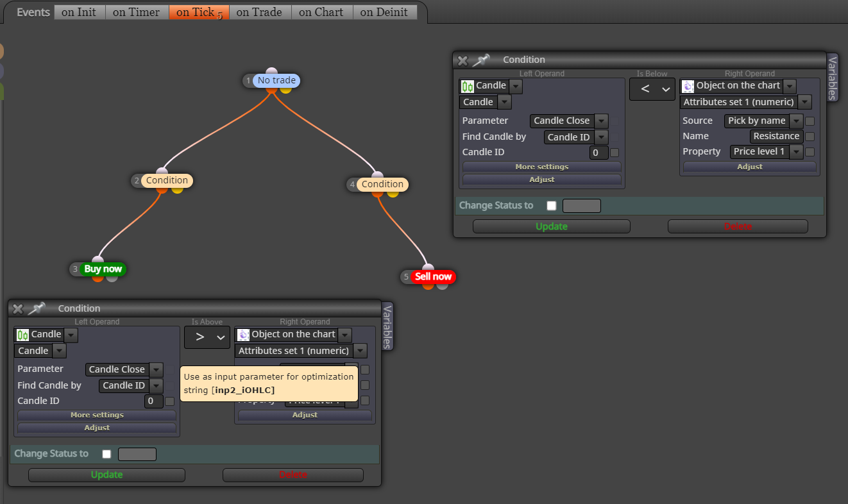Switch to the on Chart event tab

[321, 12]
